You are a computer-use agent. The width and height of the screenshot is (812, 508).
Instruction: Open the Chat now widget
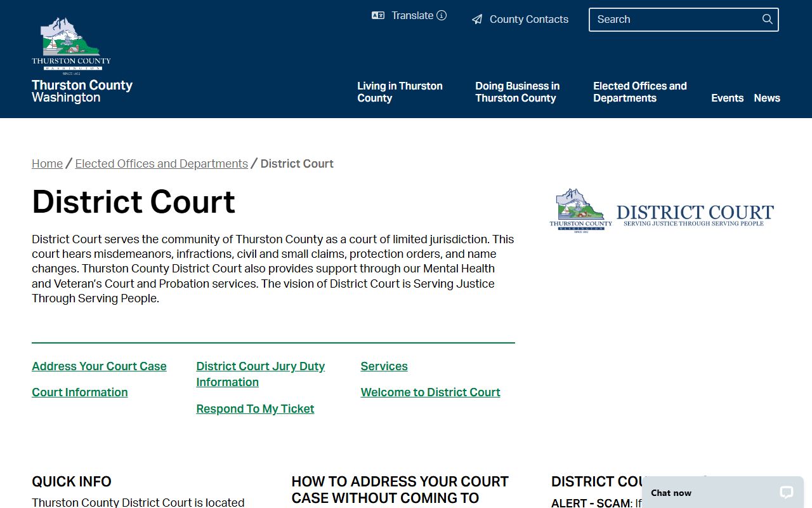tap(723, 492)
